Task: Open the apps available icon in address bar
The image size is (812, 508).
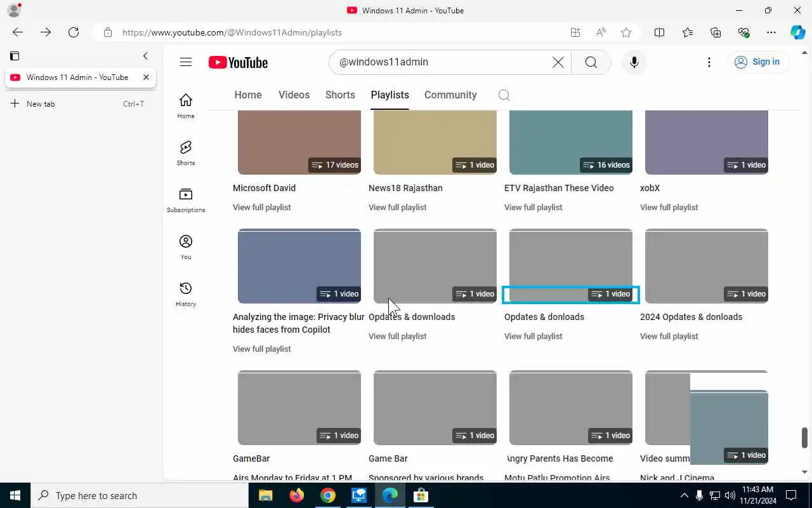Action: (x=575, y=32)
